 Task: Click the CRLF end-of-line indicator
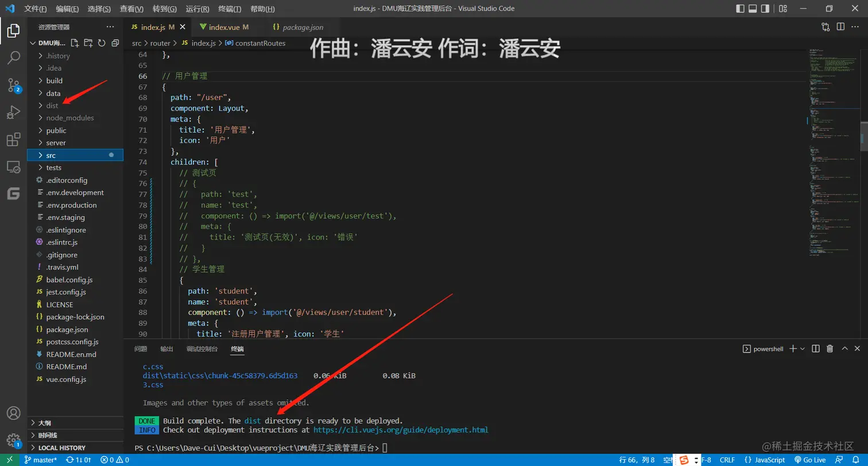(x=727, y=460)
